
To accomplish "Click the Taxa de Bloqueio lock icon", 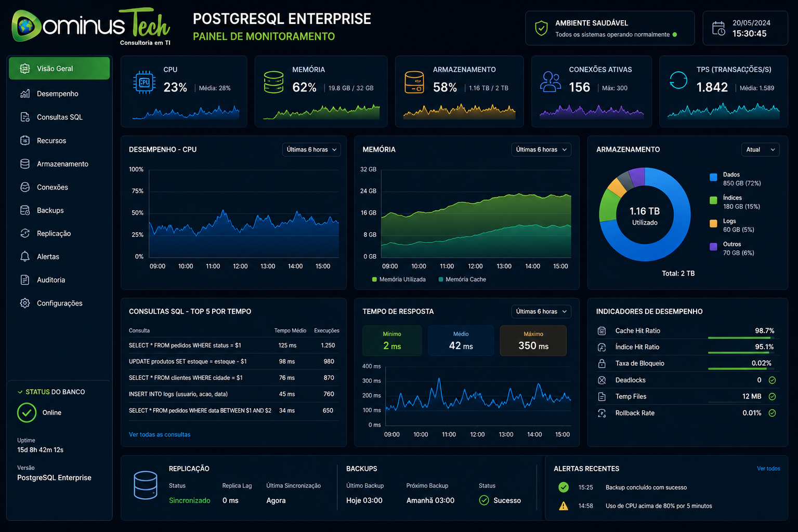I will click(601, 363).
